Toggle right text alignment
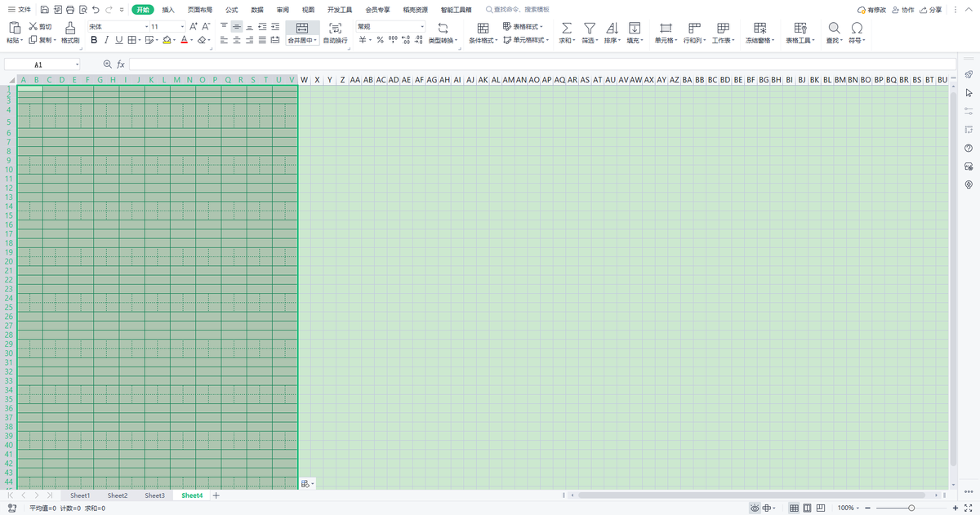This screenshot has width=980, height=515. (x=250, y=39)
